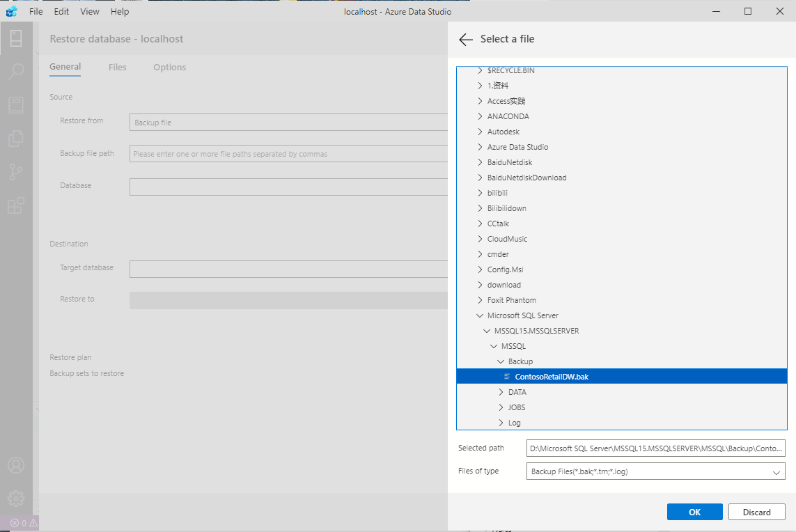Open the Source Control icon

click(16, 171)
